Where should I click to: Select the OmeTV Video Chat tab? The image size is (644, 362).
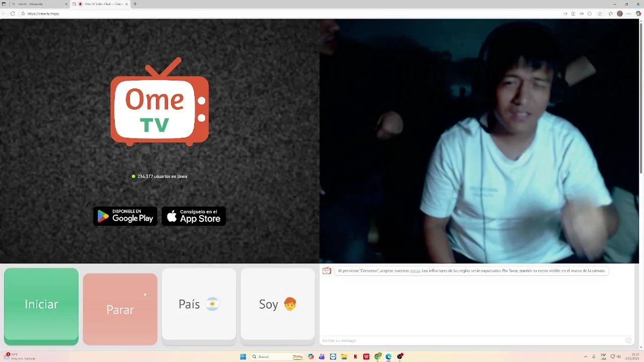tap(101, 4)
